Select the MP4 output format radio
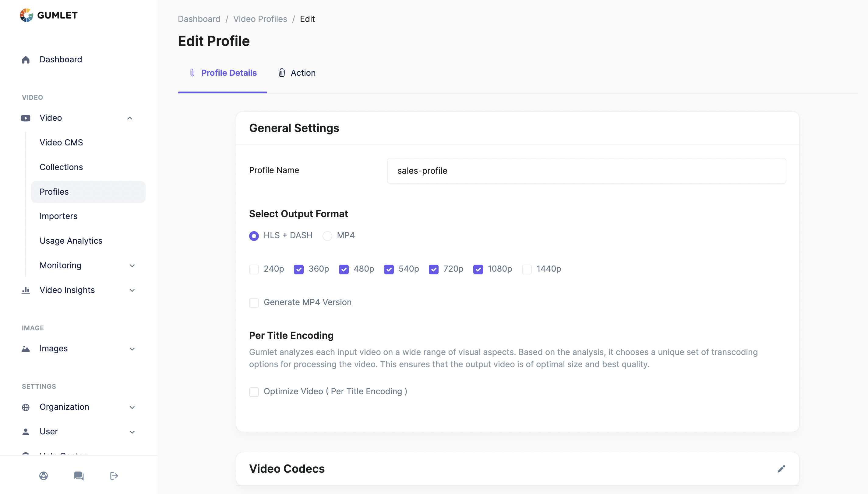868x494 pixels. point(327,236)
